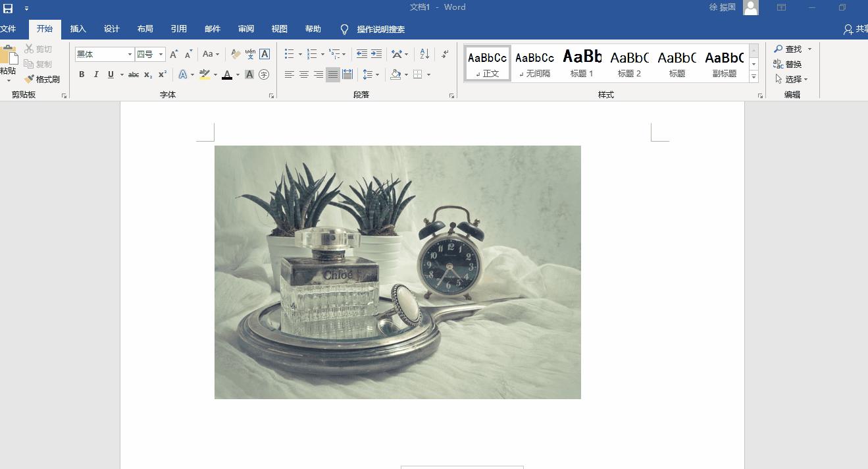Screen dimensions: 868x469
Task: Apply the character border icon
Action: point(265,54)
